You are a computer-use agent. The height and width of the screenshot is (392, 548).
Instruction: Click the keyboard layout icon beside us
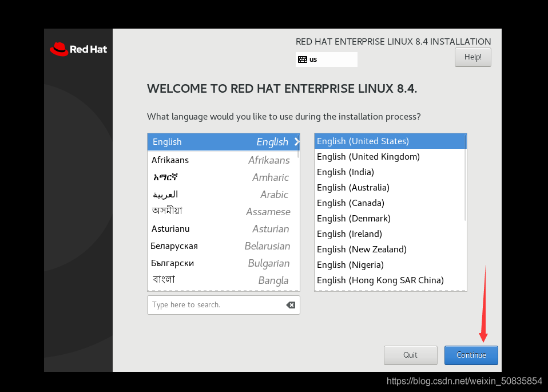coord(302,60)
